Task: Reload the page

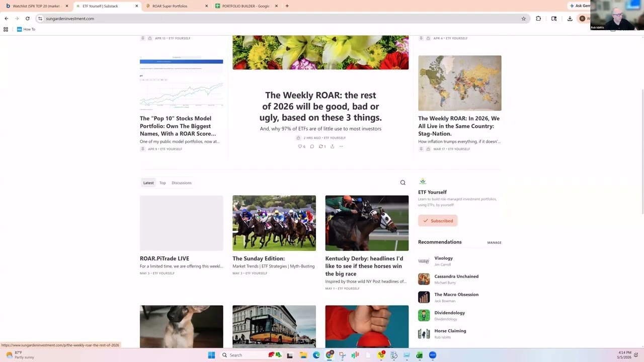Action: (27, 19)
